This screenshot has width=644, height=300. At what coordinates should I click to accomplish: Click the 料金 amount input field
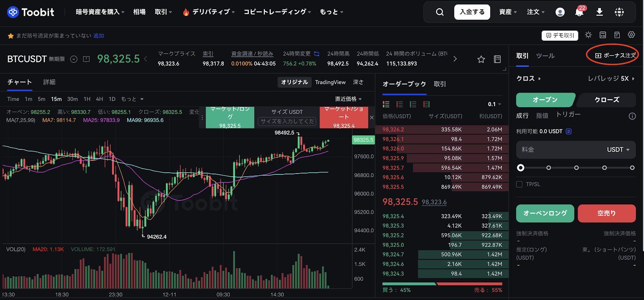pos(559,150)
